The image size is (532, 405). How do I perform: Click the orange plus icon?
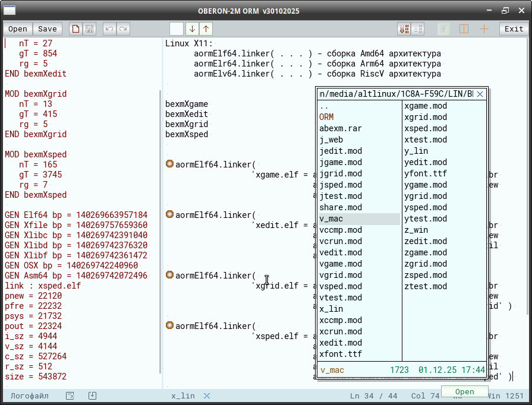pos(484,29)
